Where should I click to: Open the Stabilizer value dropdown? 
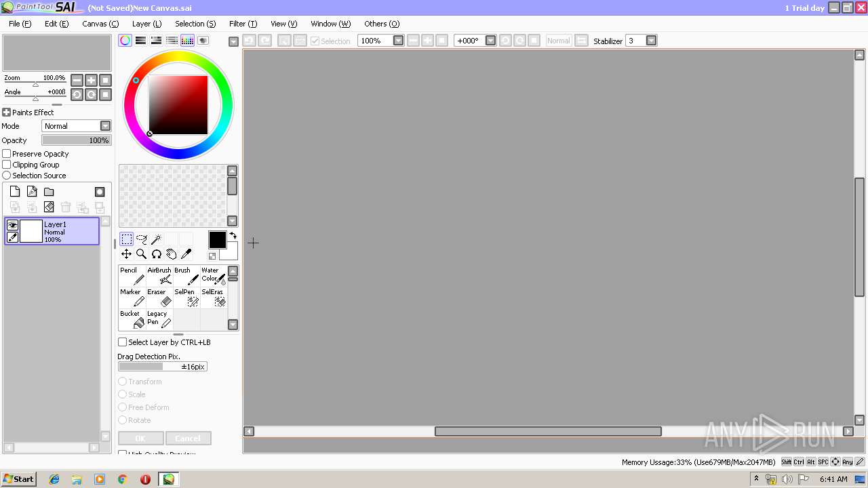(x=652, y=41)
